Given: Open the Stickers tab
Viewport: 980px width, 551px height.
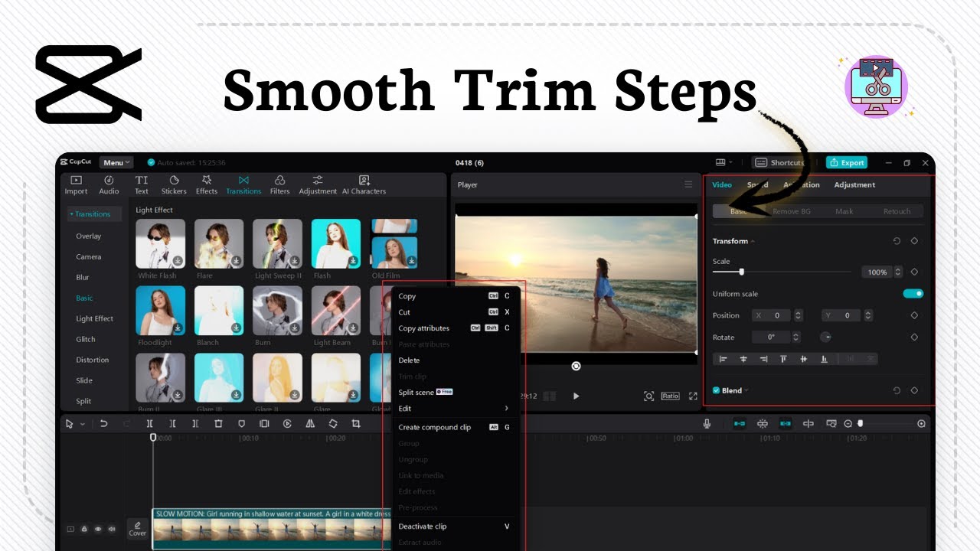Looking at the screenshot, I should (x=174, y=185).
